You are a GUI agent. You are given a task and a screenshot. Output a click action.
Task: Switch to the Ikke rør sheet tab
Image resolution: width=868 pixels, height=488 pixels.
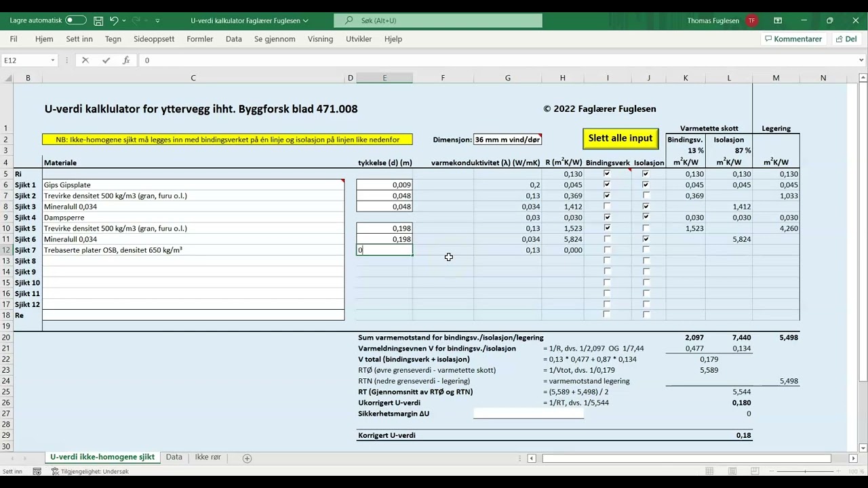pyautogui.click(x=208, y=457)
